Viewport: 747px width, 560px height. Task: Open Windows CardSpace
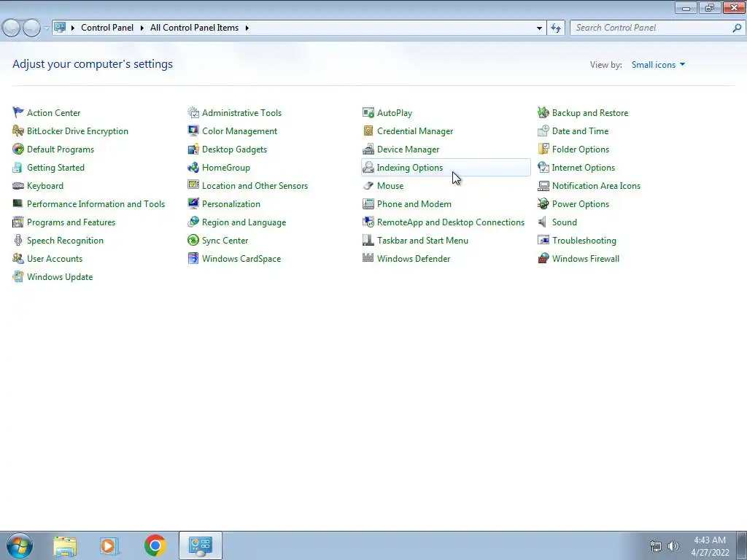[241, 259]
